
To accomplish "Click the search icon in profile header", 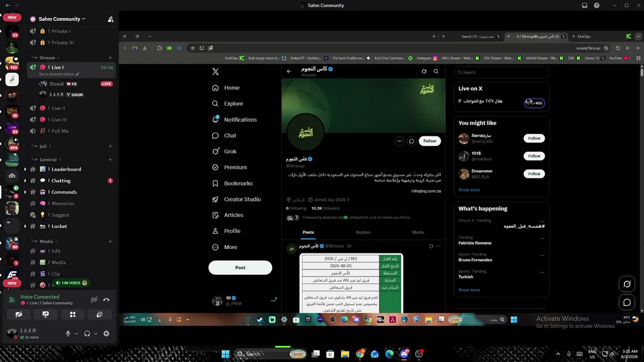I will tap(436, 71).
